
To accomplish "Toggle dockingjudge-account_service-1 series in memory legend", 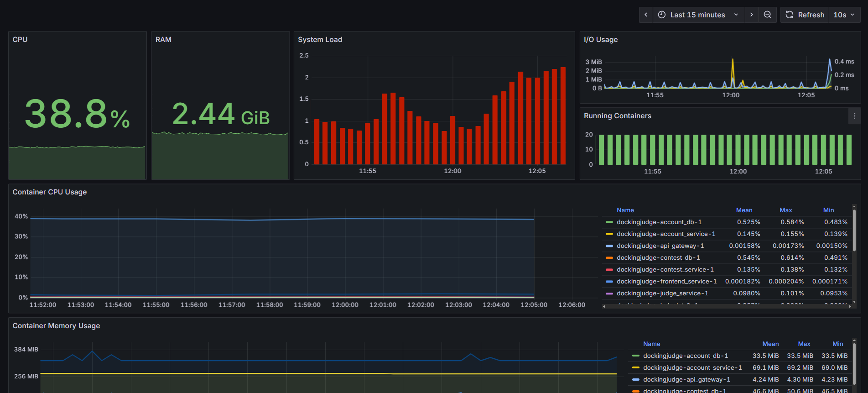I will 692,367.
